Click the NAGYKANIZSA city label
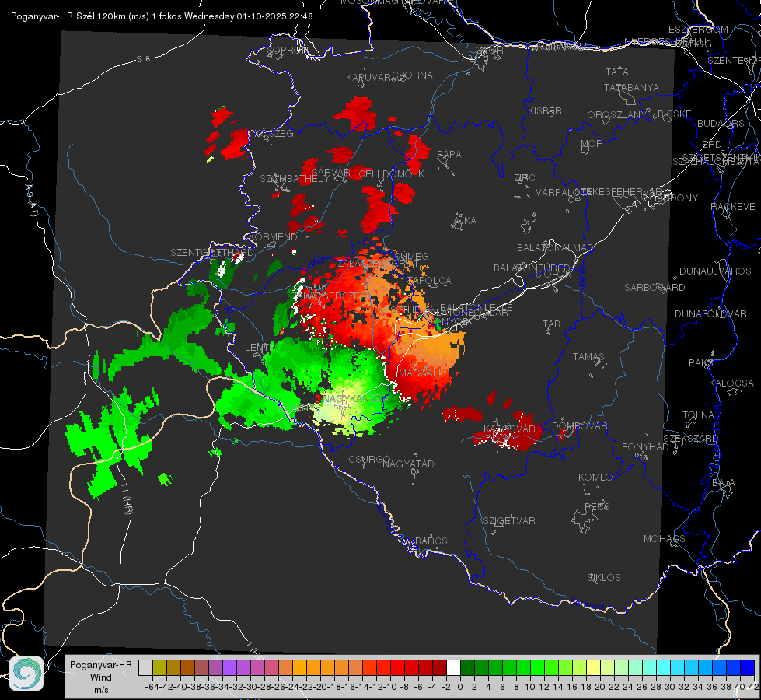The height and width of the screenshot is (700, 761). [x=356, y=399]
